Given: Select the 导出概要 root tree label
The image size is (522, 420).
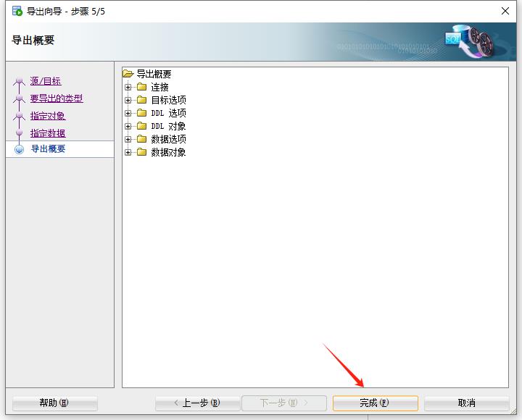Looking at the screenshot, I should tap(154, 74).
